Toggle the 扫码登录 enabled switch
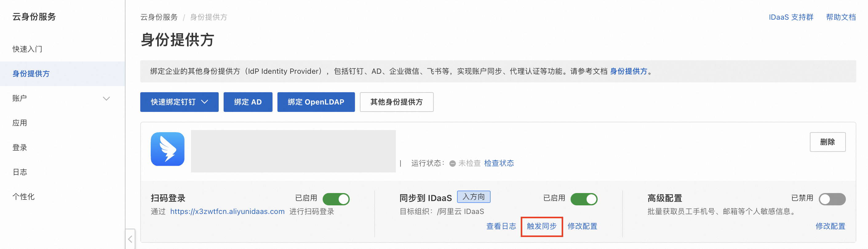The width and height of the screenshot is (868, 249). [336, 199]
